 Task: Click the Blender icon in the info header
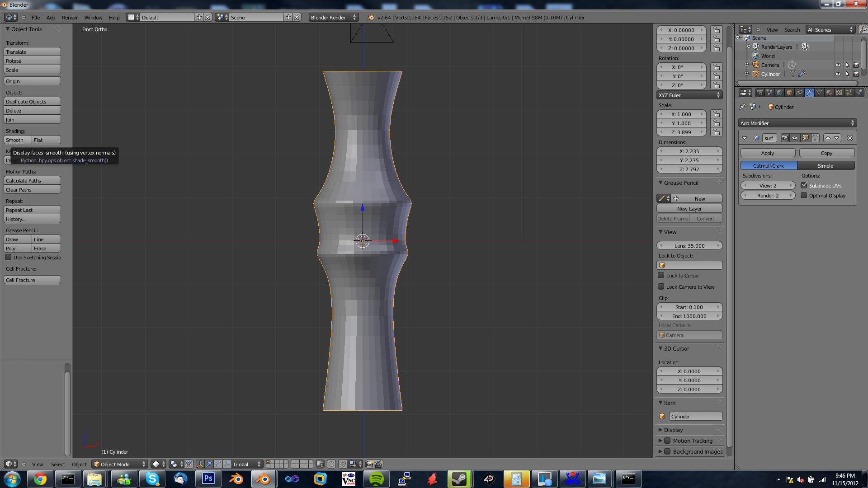point(371,18)
